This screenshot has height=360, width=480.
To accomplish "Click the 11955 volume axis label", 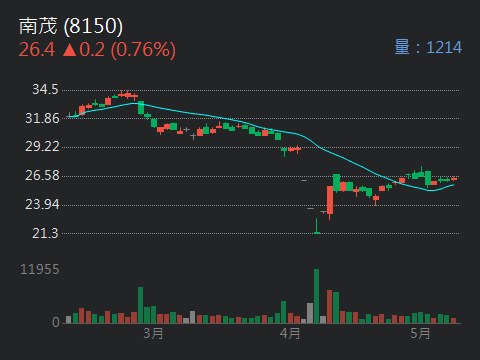I will tap(40, 269).
